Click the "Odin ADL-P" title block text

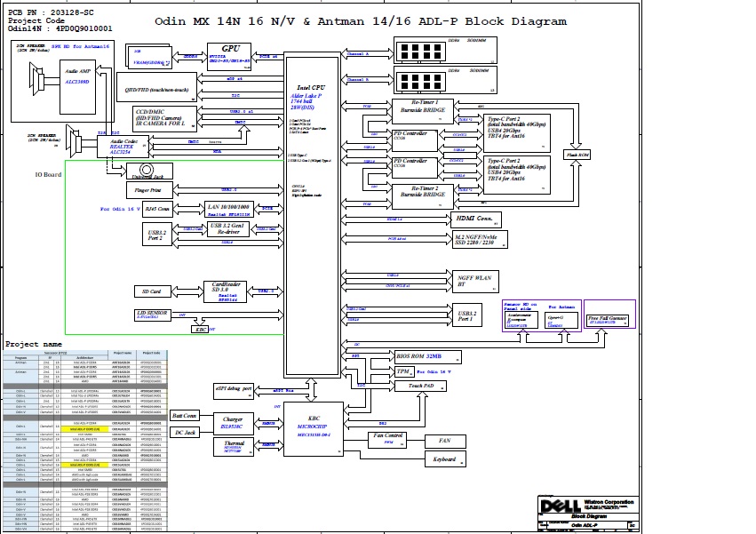pyautogui.click(x=585, y=525)
